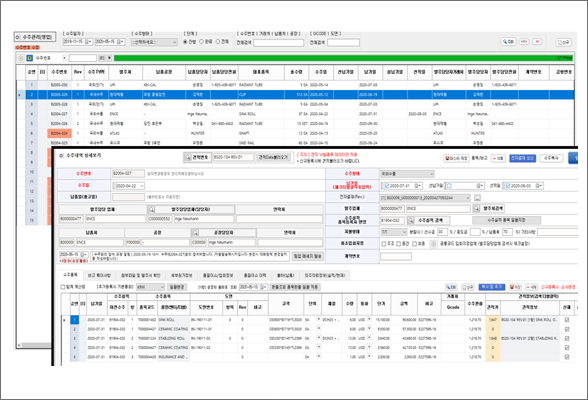Switch to the second tab in detail panel

click(x=99, y=275)
